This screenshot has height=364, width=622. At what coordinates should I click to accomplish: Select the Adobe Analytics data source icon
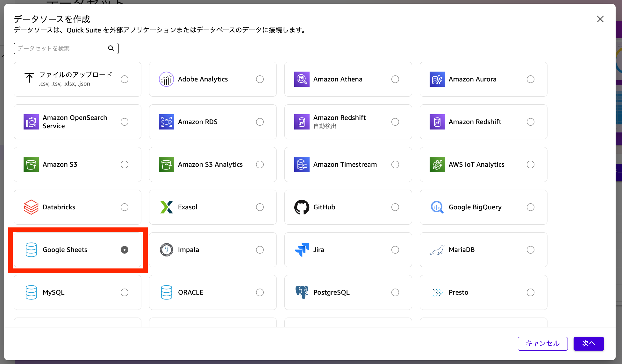click(x=166, y=79)
